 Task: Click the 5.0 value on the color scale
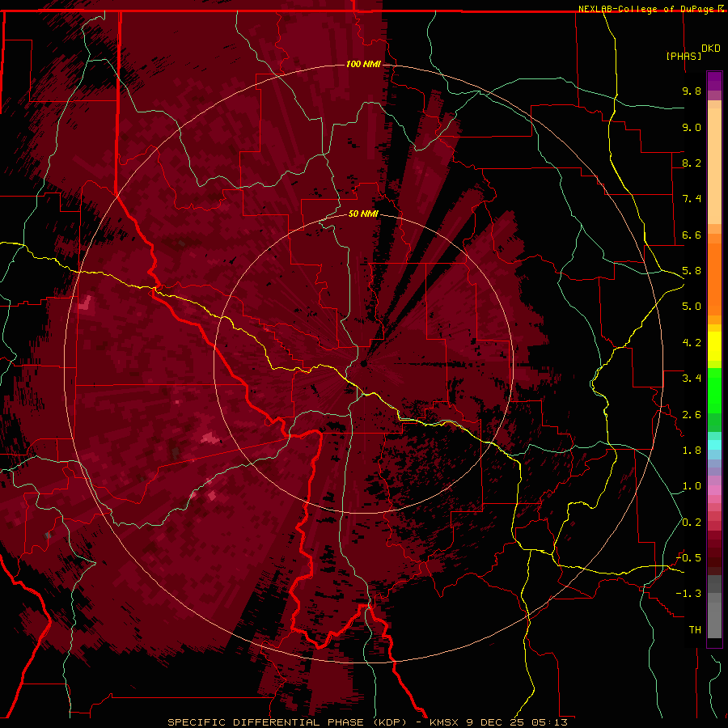pyautogui.click(x=692, y=307)
